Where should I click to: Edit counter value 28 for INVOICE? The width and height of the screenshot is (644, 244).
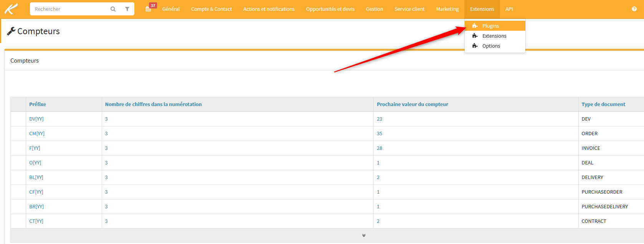379,148
